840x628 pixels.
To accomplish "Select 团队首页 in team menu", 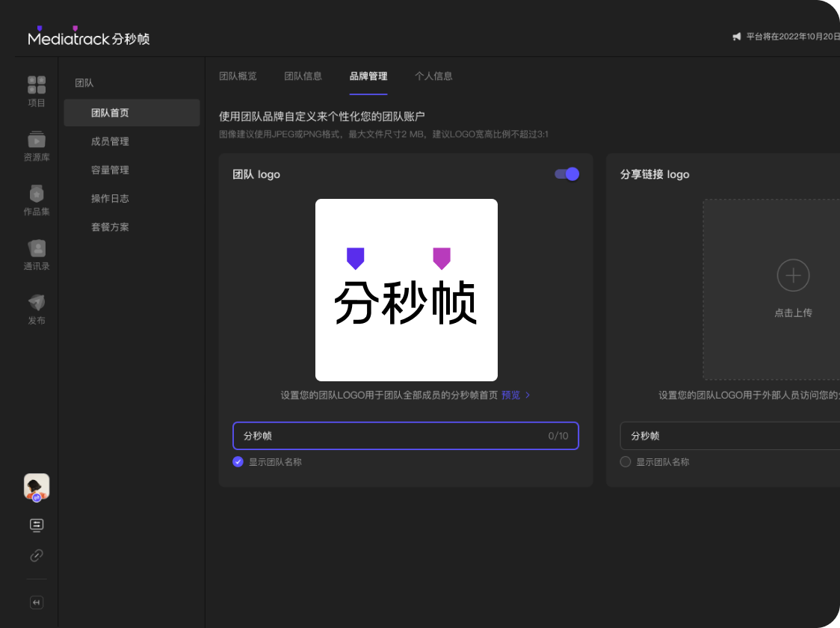I will [x=132, y=113].
